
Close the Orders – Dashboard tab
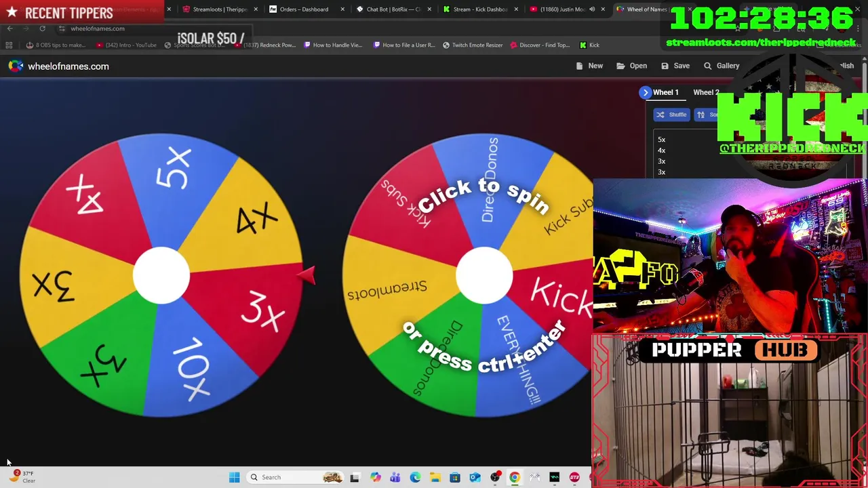tap(342, 9)
